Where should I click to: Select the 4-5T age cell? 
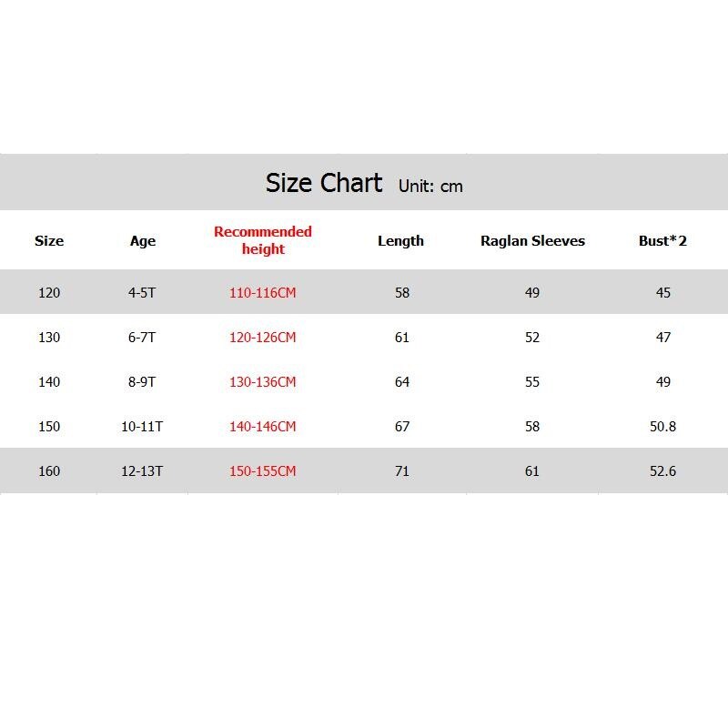point(143,293)
